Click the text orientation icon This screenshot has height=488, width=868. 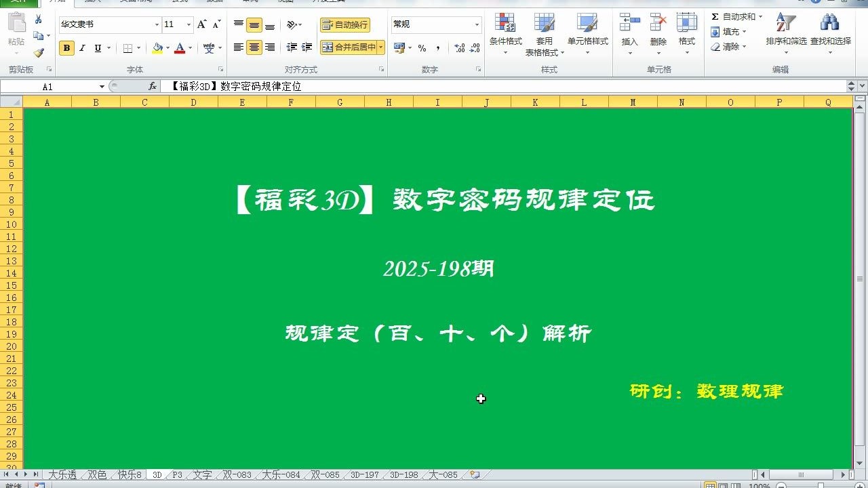(292, 25)
